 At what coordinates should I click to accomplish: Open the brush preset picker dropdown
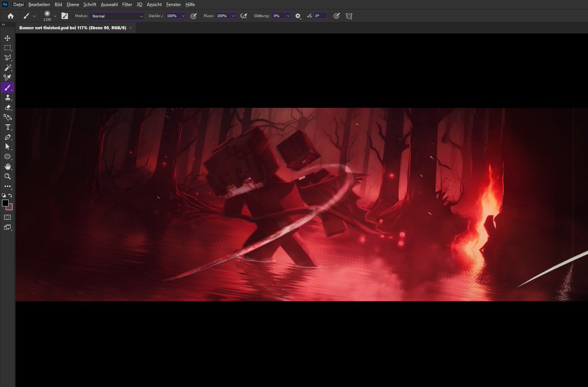click(55, 16)
